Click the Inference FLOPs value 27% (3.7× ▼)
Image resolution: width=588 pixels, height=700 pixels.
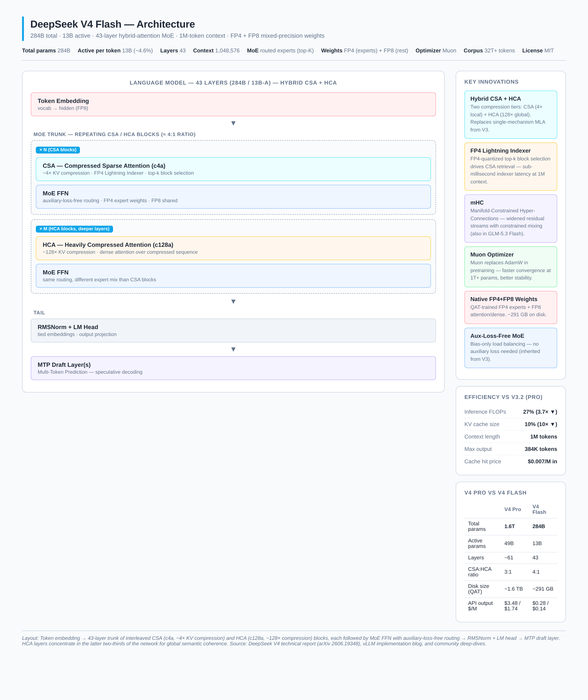click(540, 412)
